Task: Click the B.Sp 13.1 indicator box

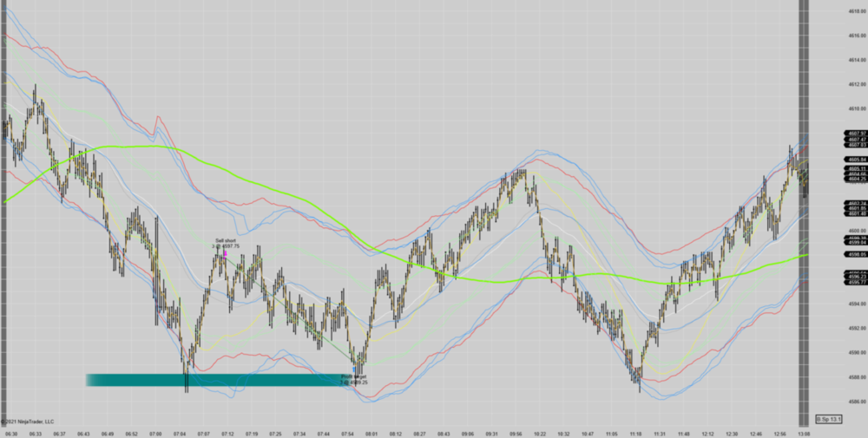Action: point(830,418)
